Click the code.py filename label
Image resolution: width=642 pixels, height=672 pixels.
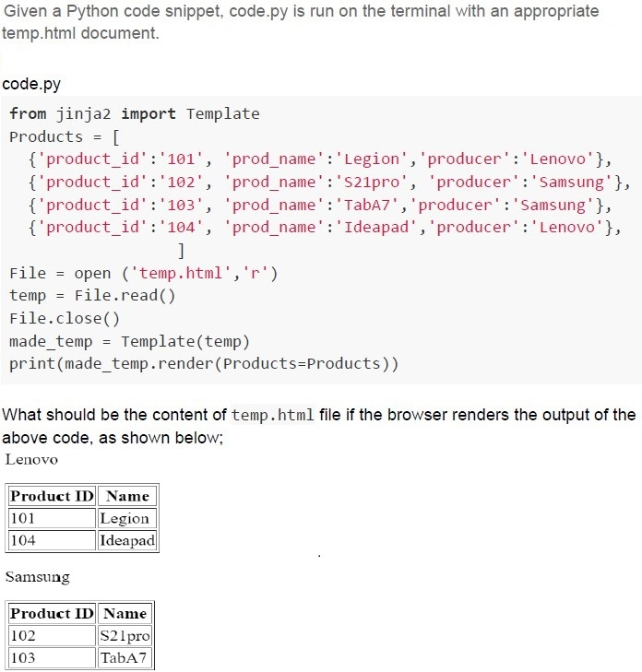pyautogui.click(x=31, y=84)
